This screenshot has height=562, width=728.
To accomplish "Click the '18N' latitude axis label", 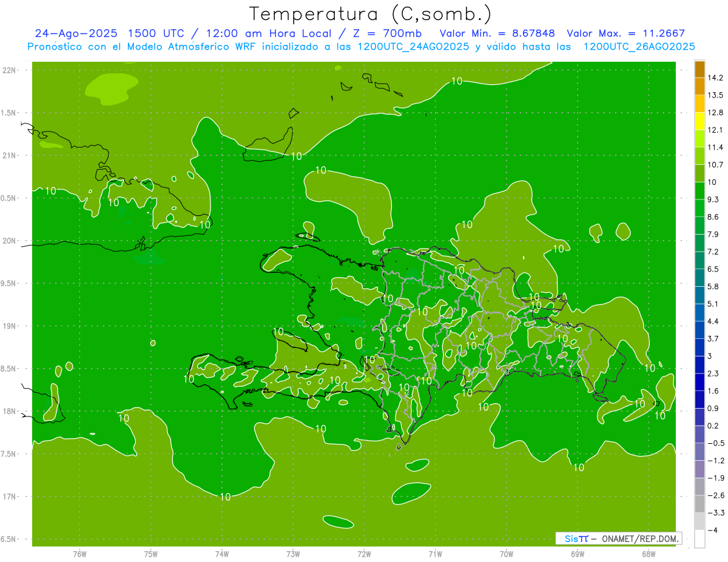I will [x=10, y=412].
